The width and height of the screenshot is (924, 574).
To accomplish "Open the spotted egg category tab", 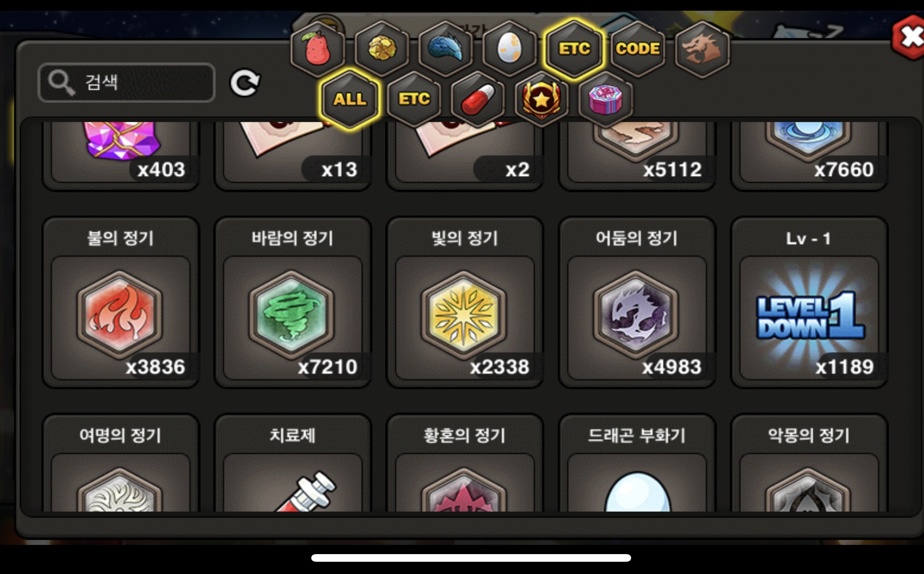I will (510, 49).
